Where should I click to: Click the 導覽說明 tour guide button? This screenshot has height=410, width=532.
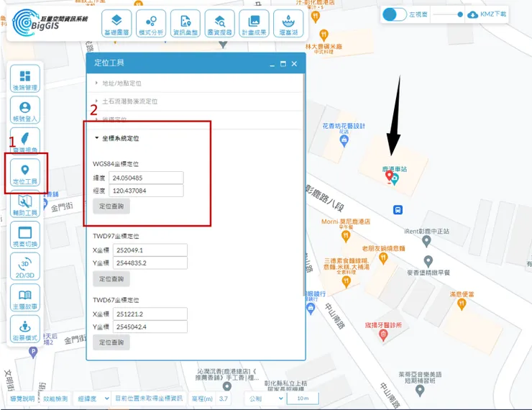click(22, 398)
